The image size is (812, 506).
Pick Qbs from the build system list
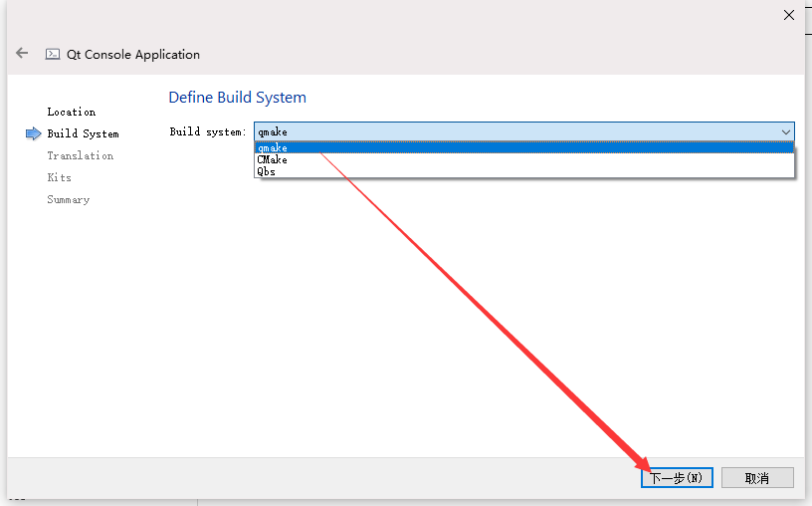click(x=524, y=171)
